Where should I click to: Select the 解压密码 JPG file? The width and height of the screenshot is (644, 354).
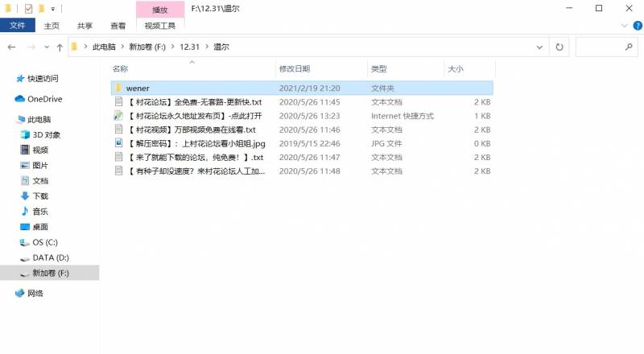pyautogui.click(x=196, y=143)
